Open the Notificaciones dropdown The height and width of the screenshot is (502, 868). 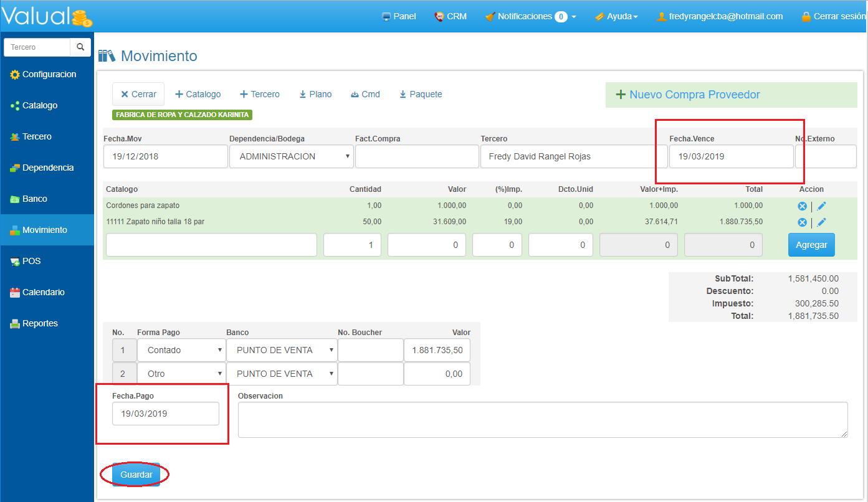coord(530,17)
